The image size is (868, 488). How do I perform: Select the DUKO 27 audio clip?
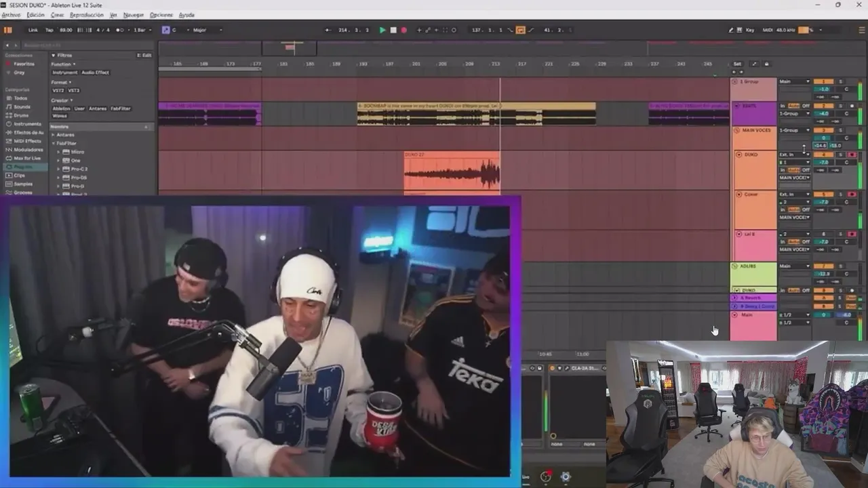click(452, 171)
